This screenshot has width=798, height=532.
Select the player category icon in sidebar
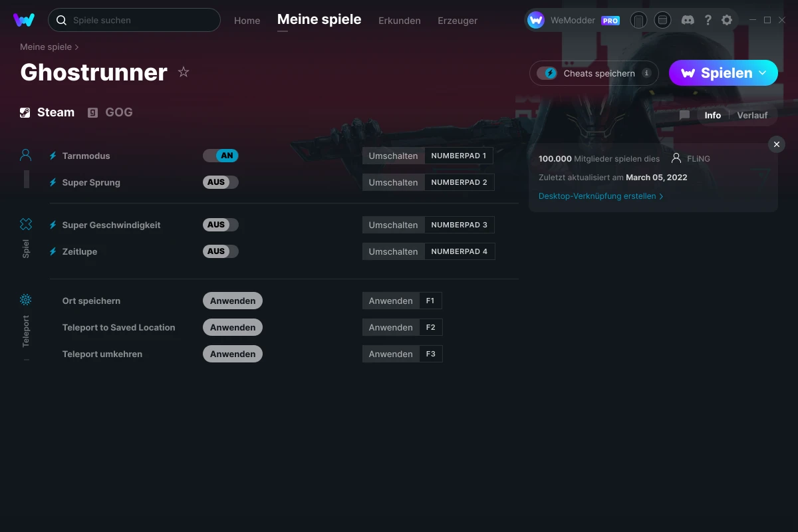26,156
